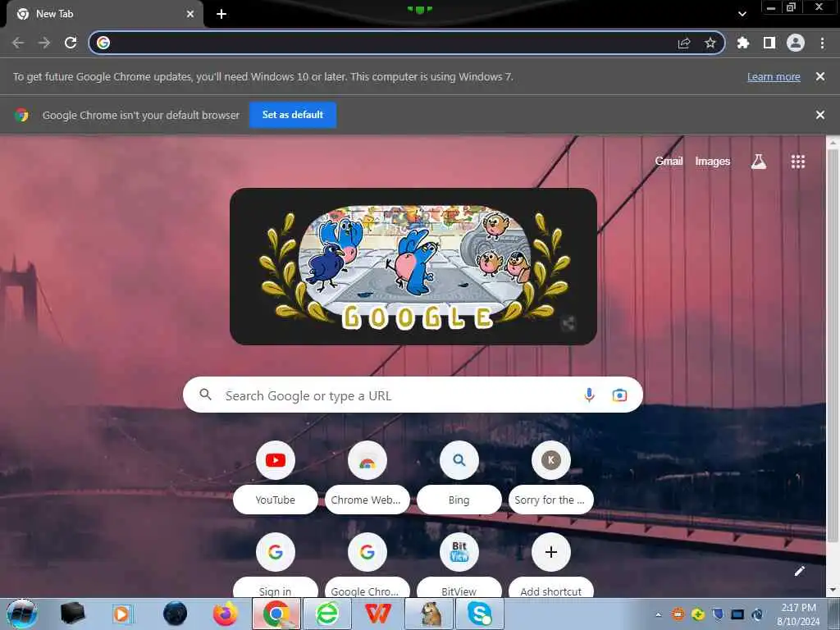
Task: Open the Chrome Web Store shortcut
Action: [367, 477]
